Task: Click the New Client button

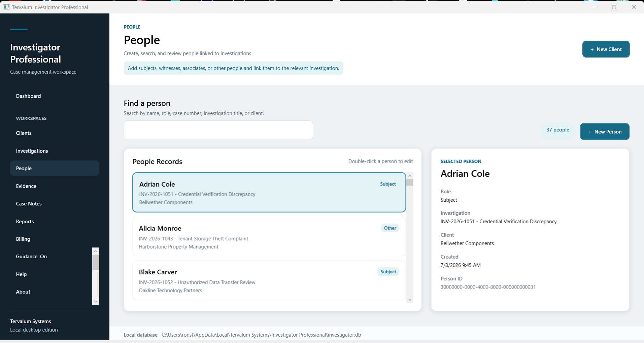Action: click(606, 49)
